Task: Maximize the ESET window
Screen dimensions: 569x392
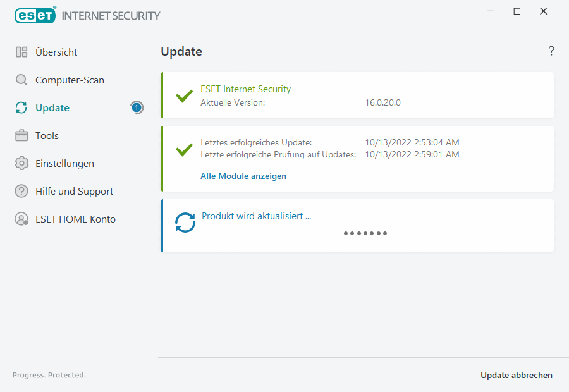Action: tap(517, 11)
